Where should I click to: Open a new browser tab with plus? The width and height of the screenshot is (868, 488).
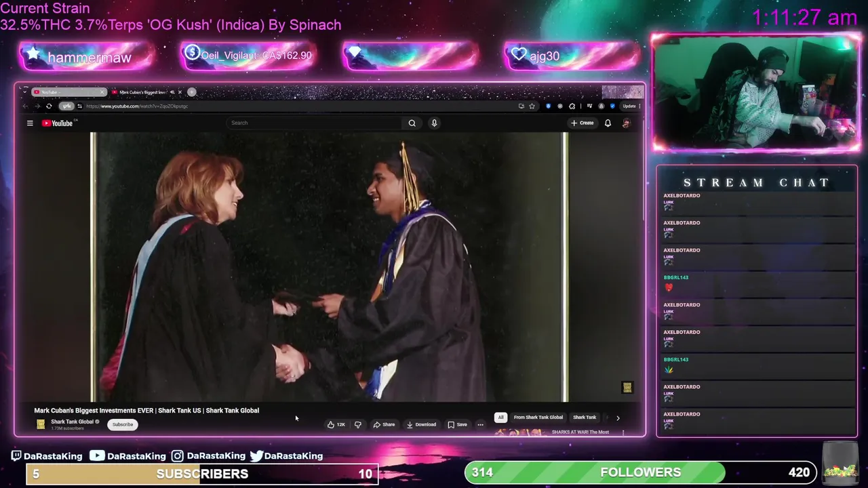(192, 91)
